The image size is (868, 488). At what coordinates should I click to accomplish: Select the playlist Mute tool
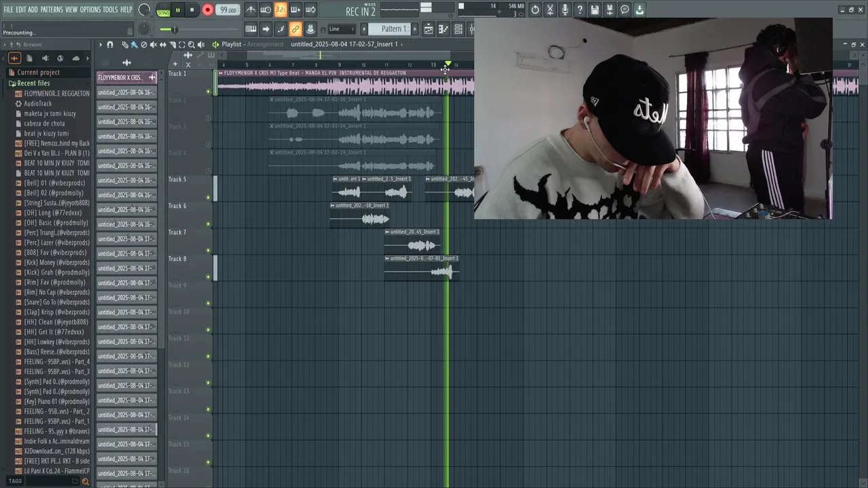(153, 45)
